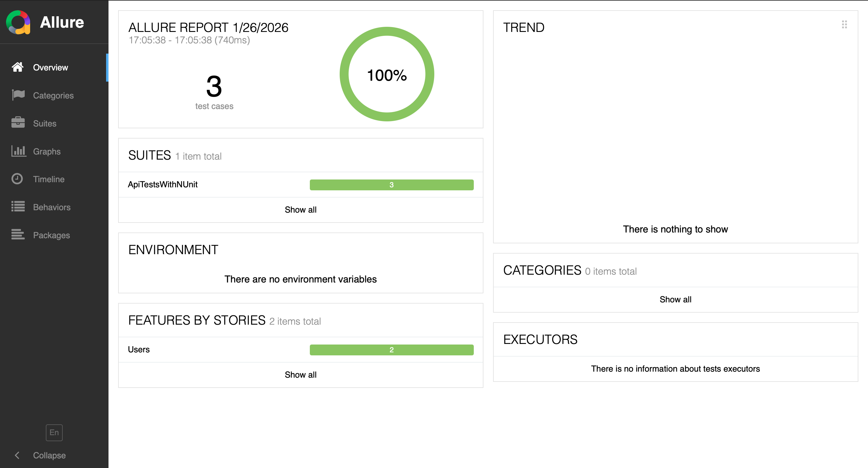Click the ENVIRONMENT widget heading
Screen dimensions: 868x468
[x=173, y=249]
